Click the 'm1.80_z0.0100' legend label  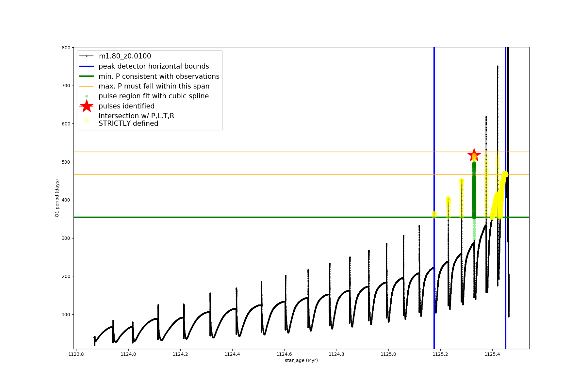coord(125,56)
